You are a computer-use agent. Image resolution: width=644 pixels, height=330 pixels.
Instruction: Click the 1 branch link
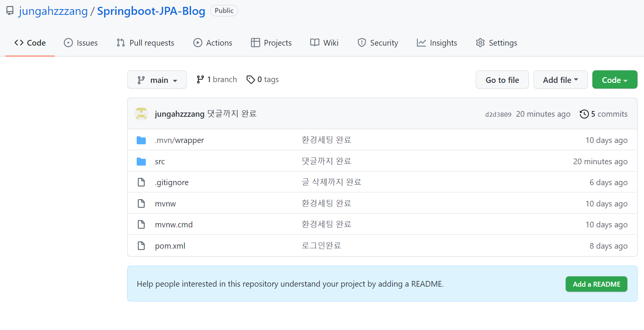[216, 79]
